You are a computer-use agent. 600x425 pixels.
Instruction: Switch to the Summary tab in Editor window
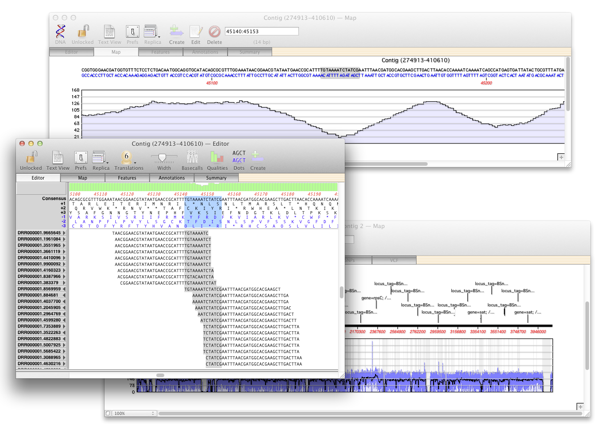click(216, 178)
